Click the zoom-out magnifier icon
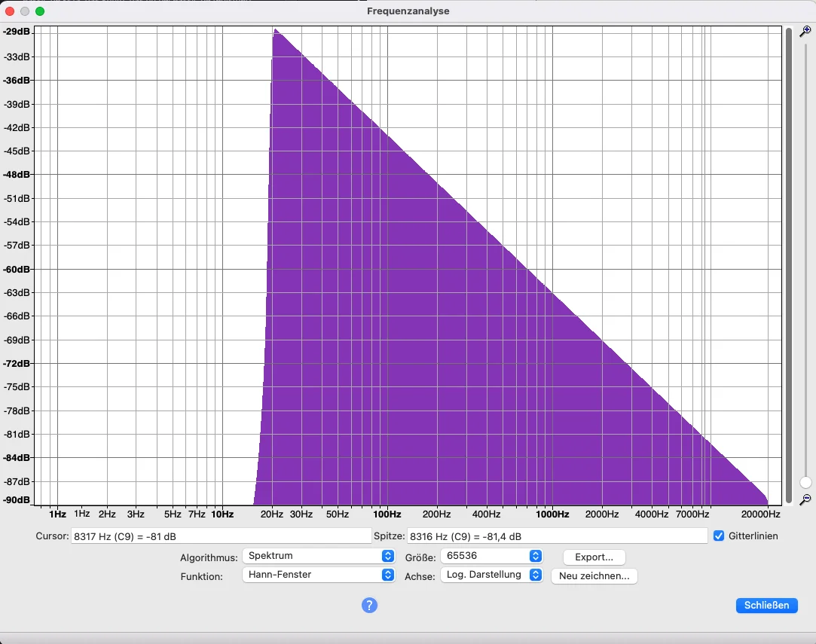Screen dimensions: 816x644 click(x=805, y=499)
